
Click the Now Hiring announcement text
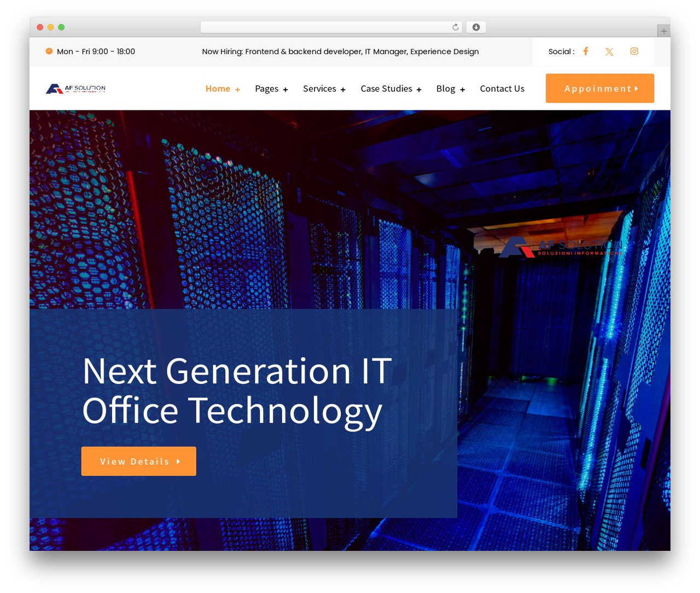pyautogui.click(x=340, y=51)
